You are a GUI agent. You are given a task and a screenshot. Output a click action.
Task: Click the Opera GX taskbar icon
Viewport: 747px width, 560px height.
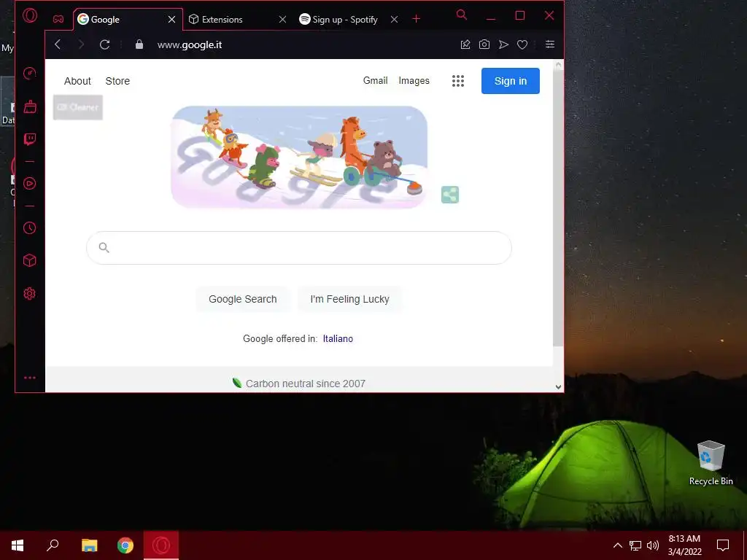coord(161,545)
